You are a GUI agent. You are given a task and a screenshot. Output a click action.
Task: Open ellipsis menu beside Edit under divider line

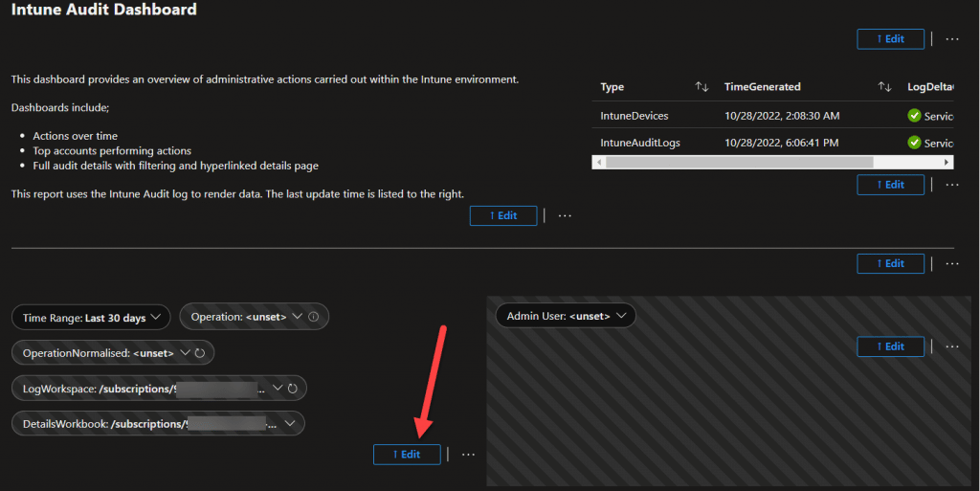[x=952, y=263]
